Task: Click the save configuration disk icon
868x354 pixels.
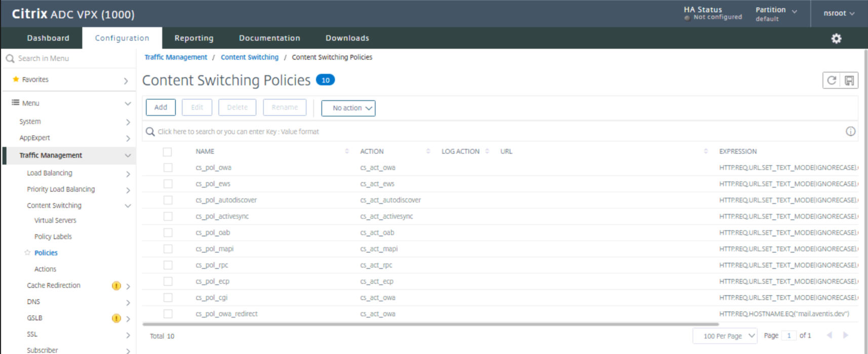Action: tap(849, 80)
